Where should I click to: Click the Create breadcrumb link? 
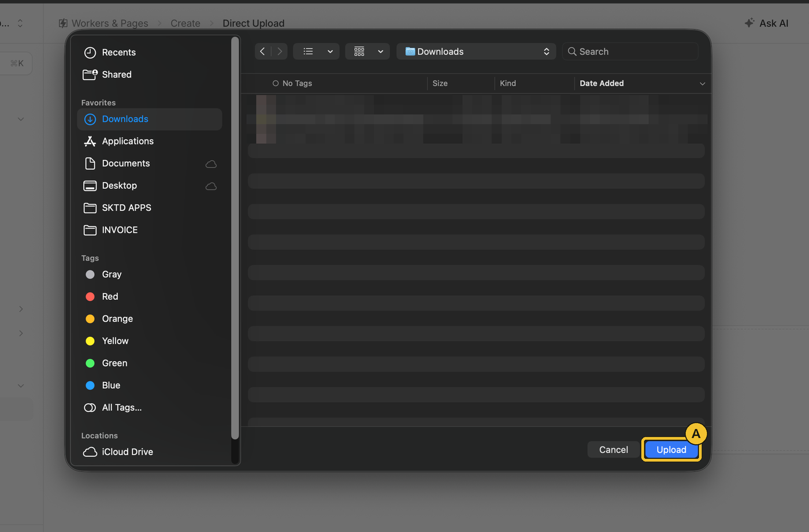(185, 23)
